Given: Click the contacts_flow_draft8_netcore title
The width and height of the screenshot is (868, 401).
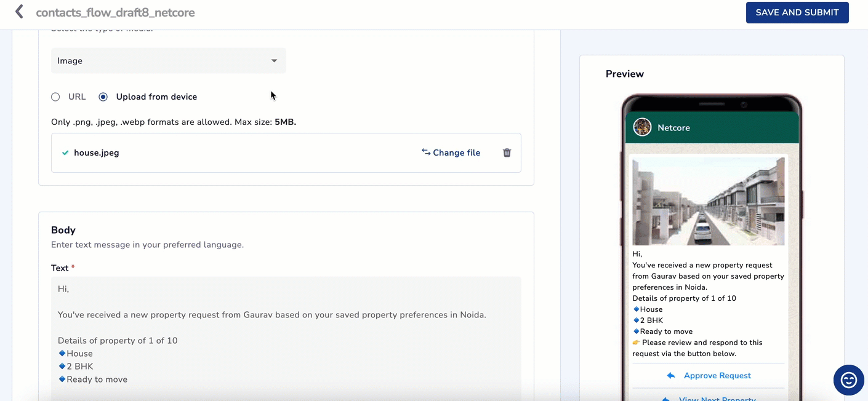Looking at the screenshot, I should point(115,12).
